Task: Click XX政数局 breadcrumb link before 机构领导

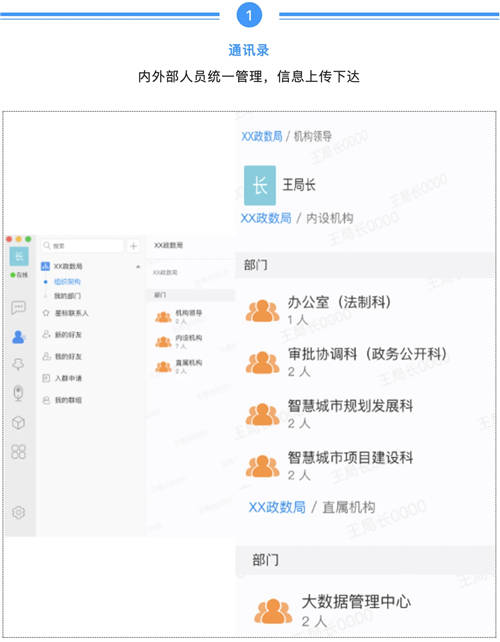Action: point(262,136)
